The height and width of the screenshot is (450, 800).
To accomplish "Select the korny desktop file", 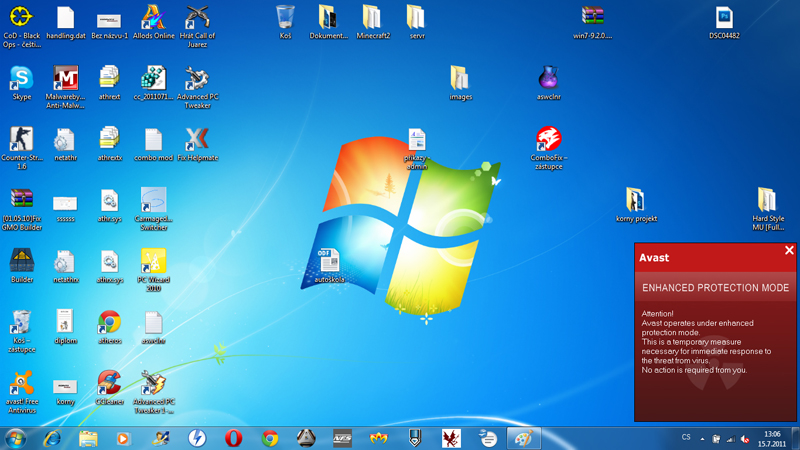I will point(65,387).
